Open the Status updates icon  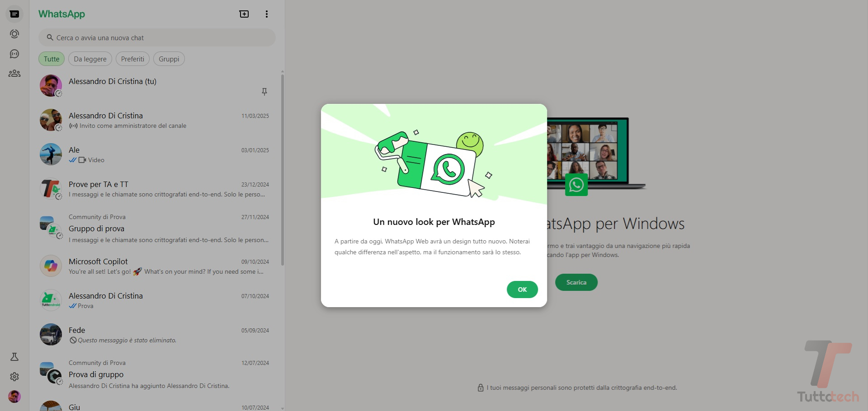[14, 34]
